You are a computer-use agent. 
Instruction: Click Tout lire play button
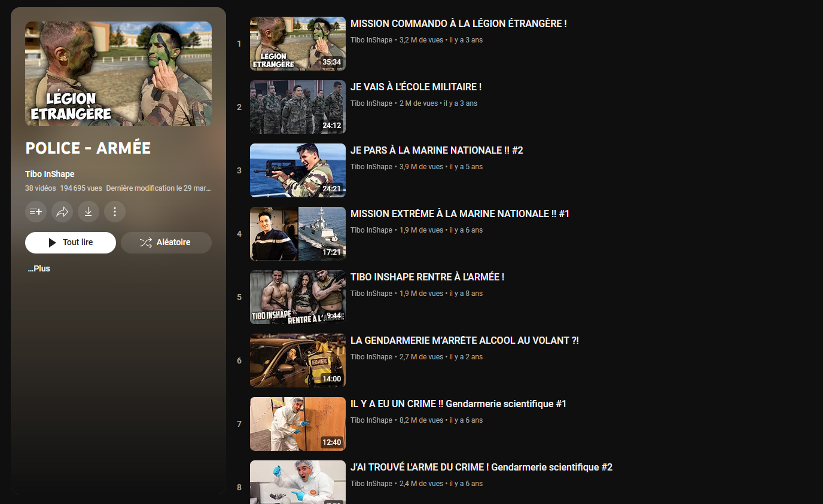71,243
